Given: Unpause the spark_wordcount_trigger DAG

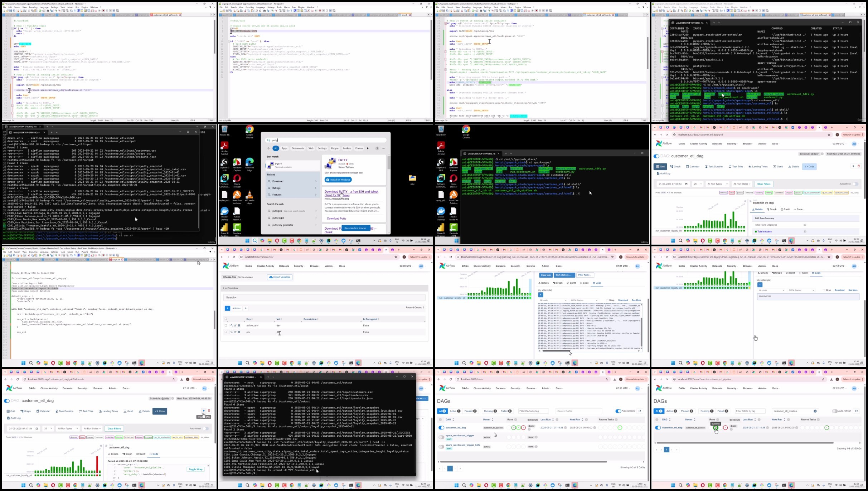Looking at the screenshot, I should pos(441,437).
